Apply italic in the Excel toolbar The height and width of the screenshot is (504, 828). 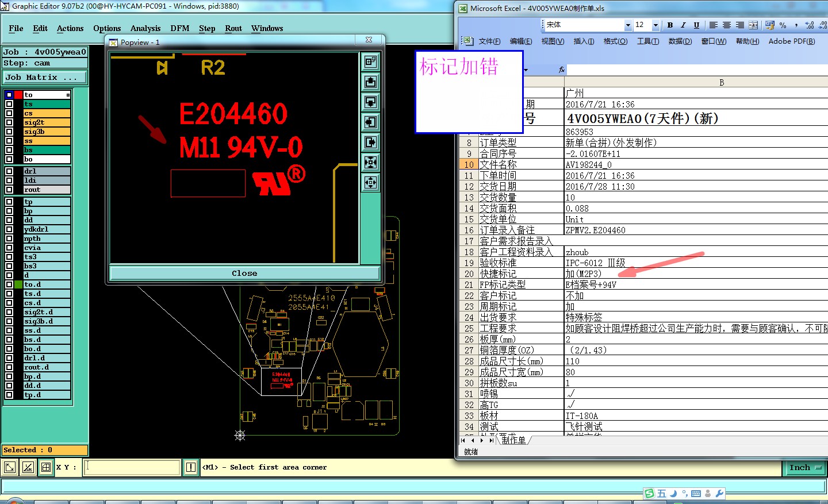(x=683, y=25)
